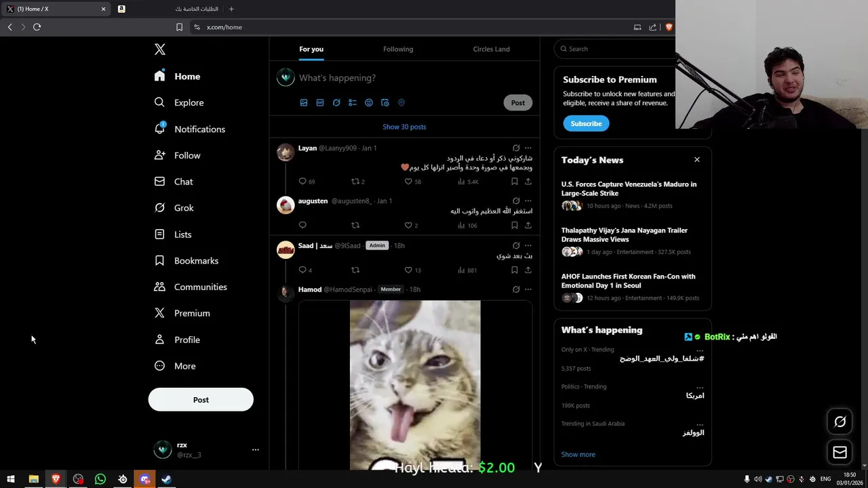Viewport: 868px width, 488px height.
Task: Open Chat from the sidebar
Action: [x=174, y=182]
